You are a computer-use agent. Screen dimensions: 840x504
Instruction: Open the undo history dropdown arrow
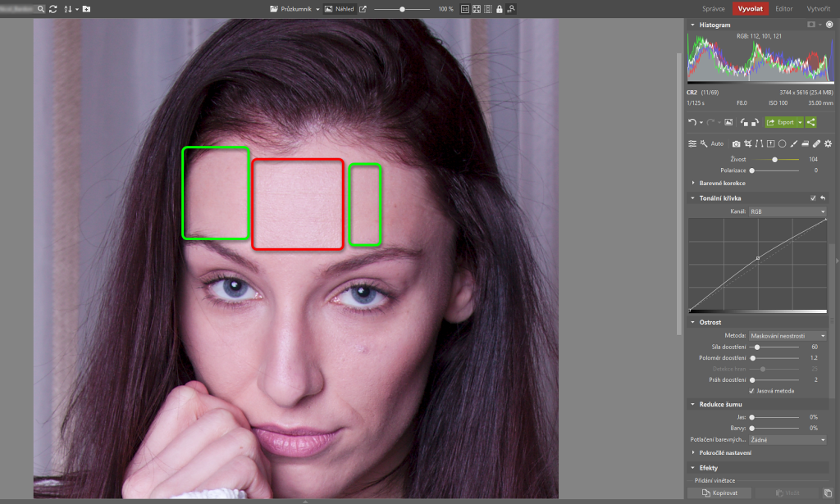click(x=701, y=123)
